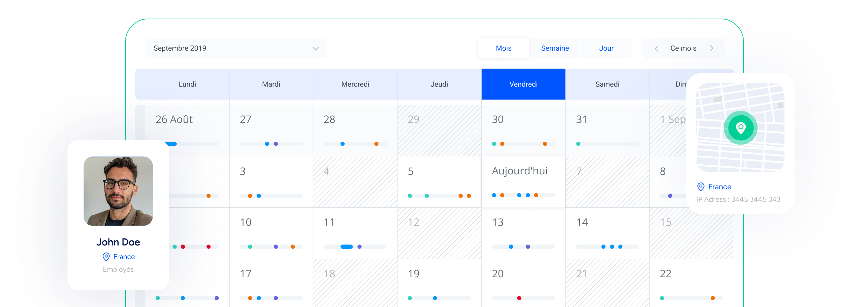This screenshot has width=868, height=307.
Task: Select the highlighted Vendredi column header
Action: coord(523,84)
